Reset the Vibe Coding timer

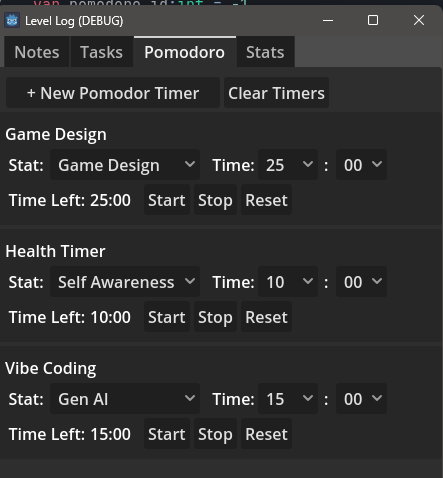(266, 434)
